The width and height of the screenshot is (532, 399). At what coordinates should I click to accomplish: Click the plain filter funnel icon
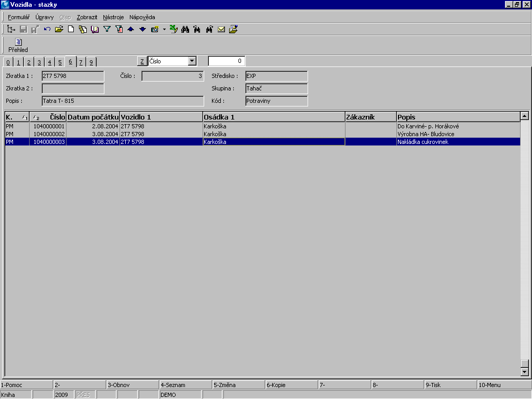[107, 30]
